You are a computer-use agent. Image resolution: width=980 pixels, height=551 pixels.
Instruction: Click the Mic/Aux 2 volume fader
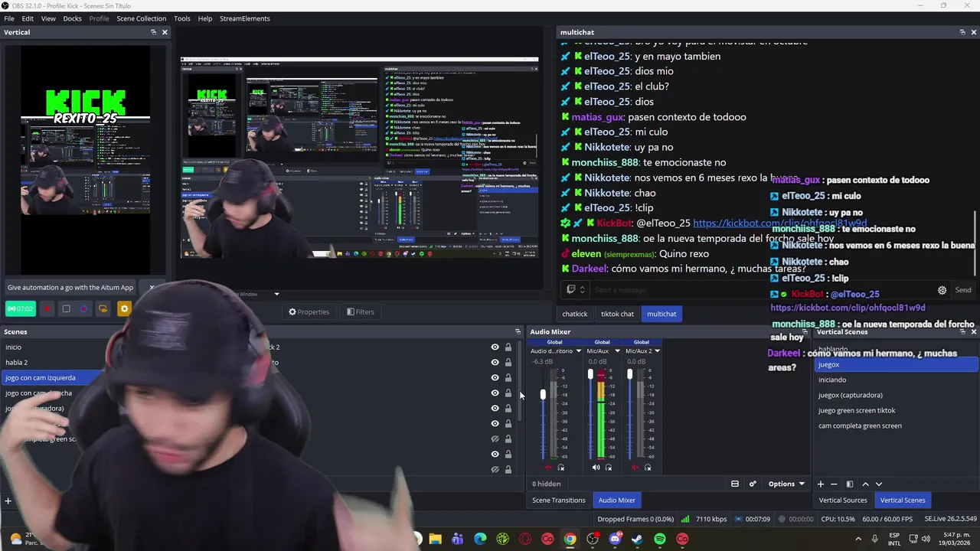629,374
